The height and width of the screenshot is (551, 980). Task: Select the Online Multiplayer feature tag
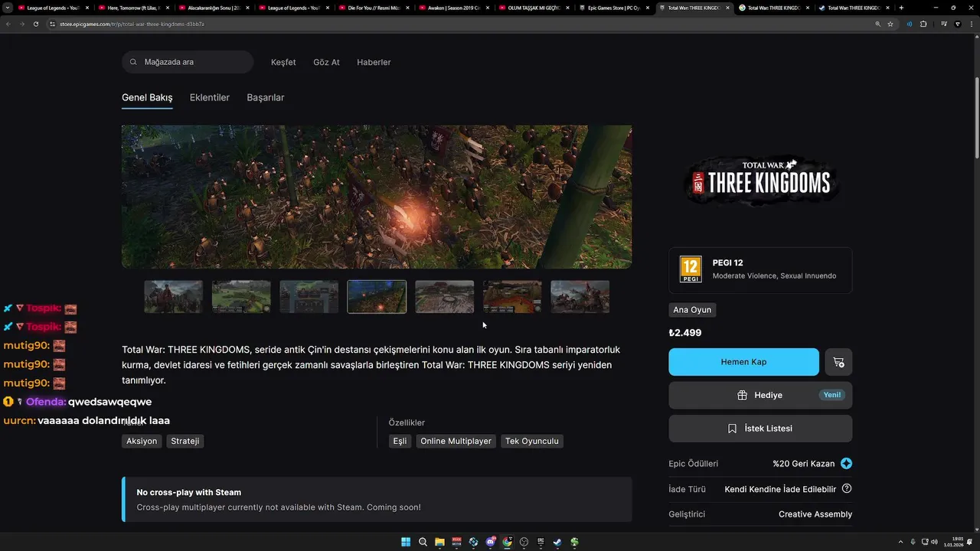(456, 441)
